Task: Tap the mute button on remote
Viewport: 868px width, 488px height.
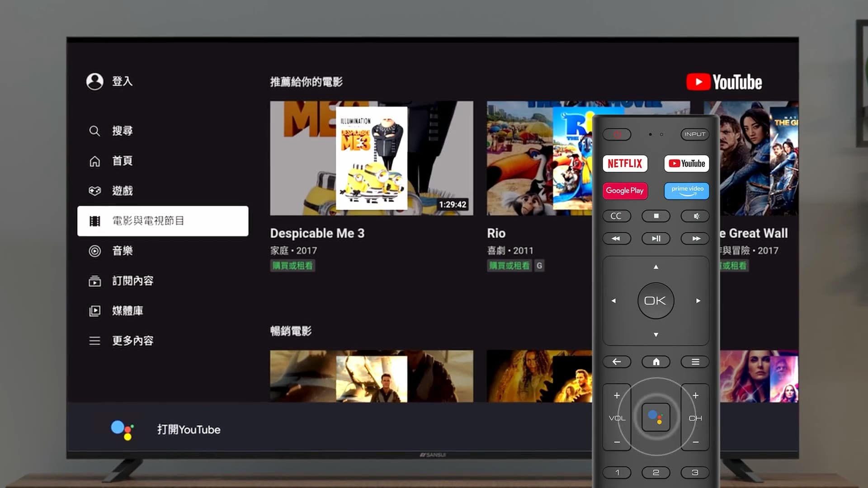Action: tap(695, 216)
